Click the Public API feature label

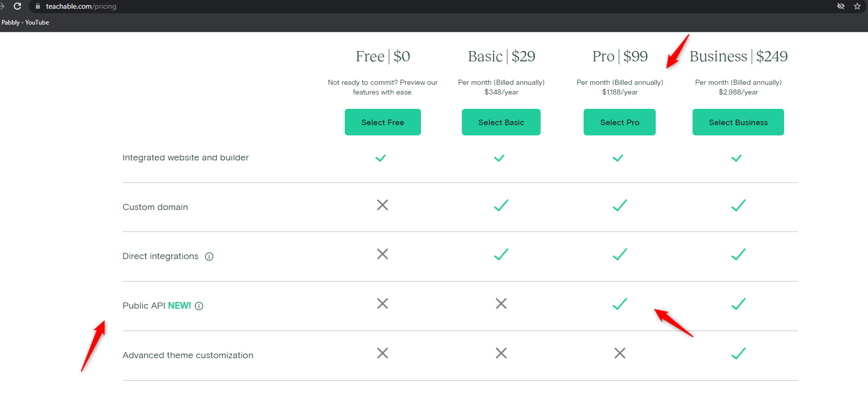(144, 306)
